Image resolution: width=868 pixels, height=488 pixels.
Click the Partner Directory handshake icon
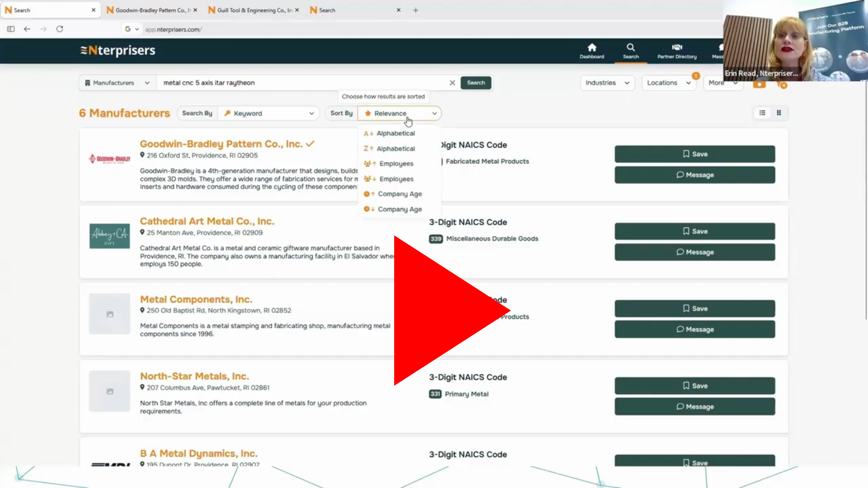pyautogui.click(x=677, y=48)
